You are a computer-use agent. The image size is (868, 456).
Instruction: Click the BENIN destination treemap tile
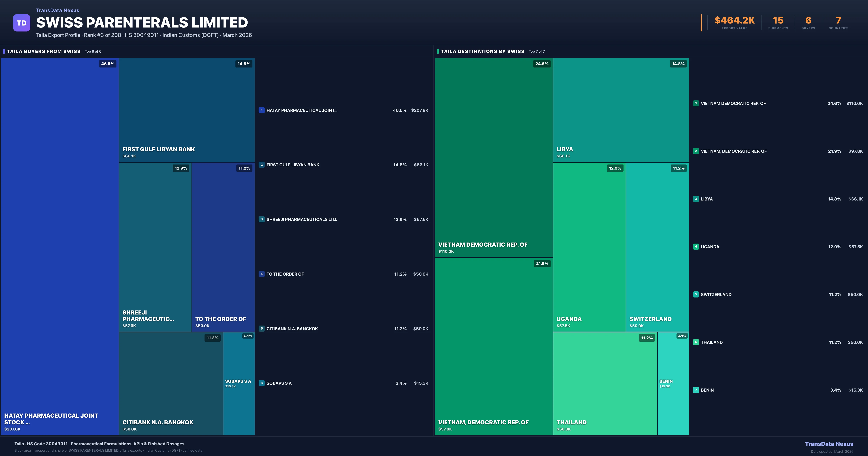click(673, 383)
